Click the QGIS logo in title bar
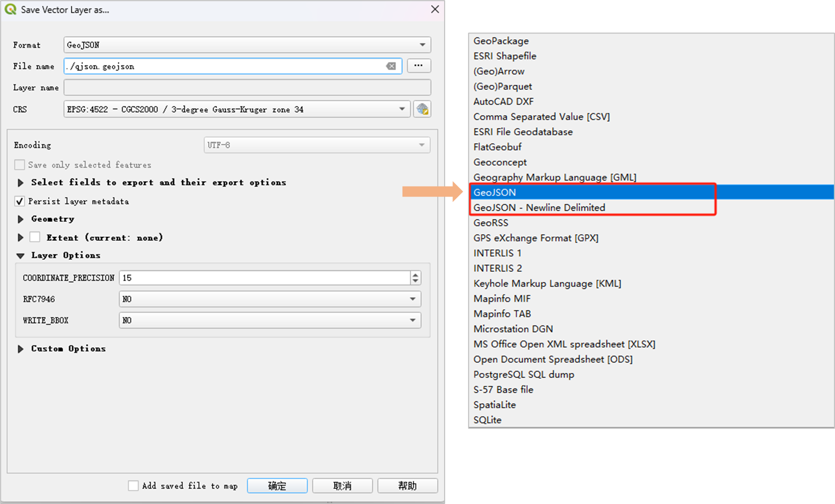 10,9
